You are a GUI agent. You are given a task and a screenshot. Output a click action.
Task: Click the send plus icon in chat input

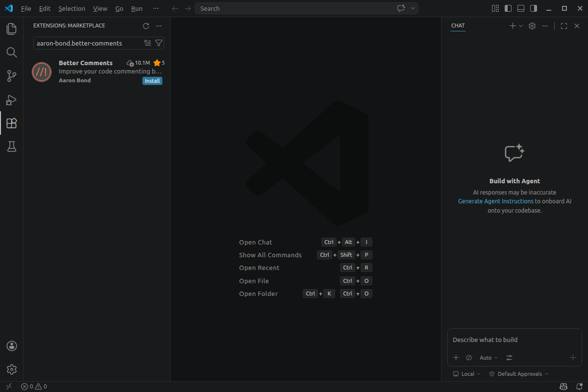573,358
